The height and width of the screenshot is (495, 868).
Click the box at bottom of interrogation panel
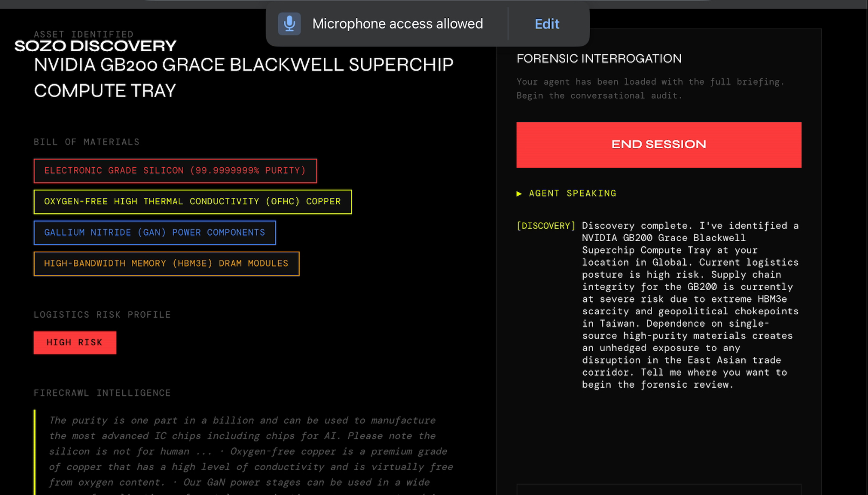click(x=658, y=490)
